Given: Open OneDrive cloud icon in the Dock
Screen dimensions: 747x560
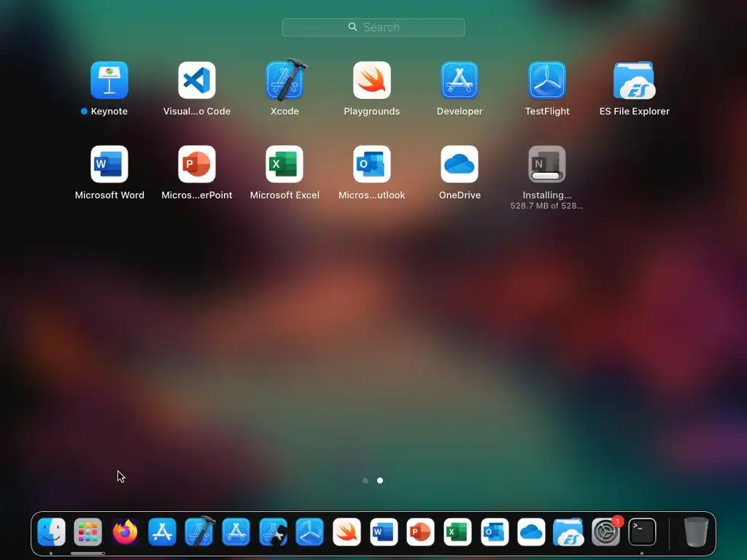Looking at the screenshot, I should point(531,532).
